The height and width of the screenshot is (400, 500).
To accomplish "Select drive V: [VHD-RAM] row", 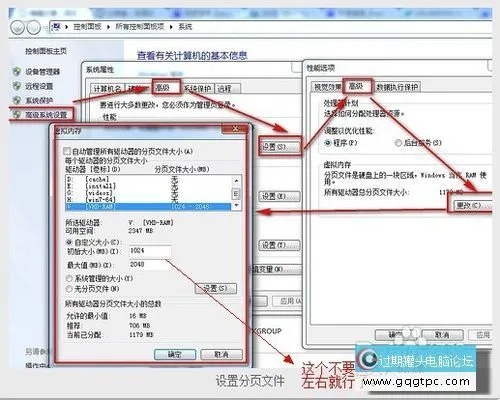I will (x=148, y=207).
